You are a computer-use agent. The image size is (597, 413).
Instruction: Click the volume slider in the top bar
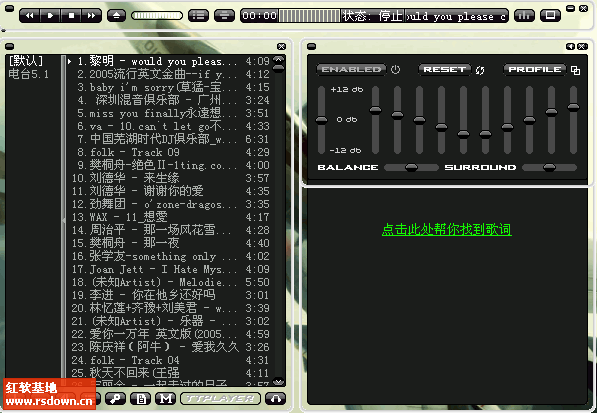(x=157, y=16)
